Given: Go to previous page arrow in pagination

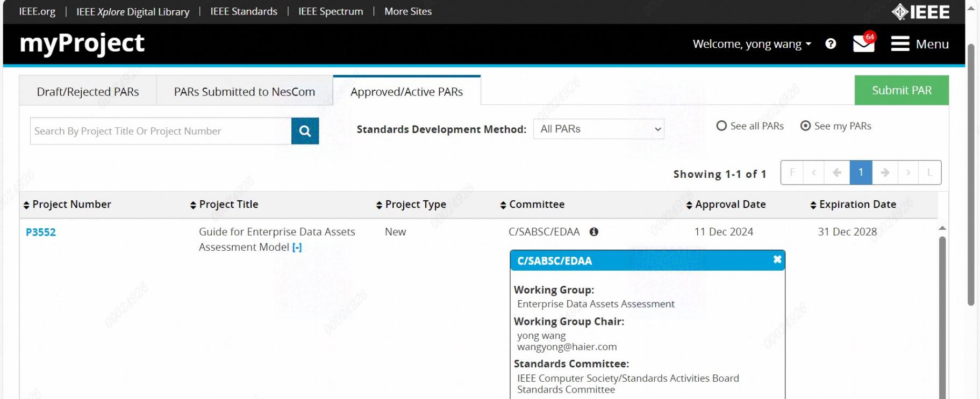Looking at the screenshot, I should point(836,172).
